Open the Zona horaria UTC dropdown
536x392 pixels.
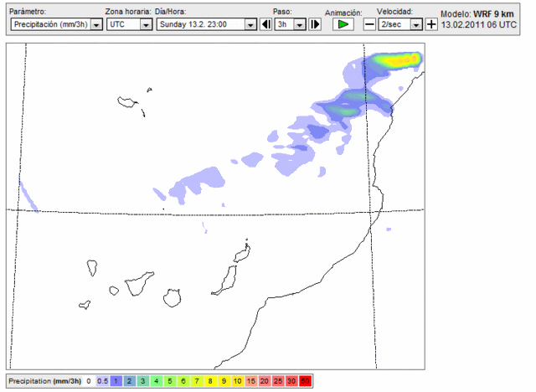129,24
